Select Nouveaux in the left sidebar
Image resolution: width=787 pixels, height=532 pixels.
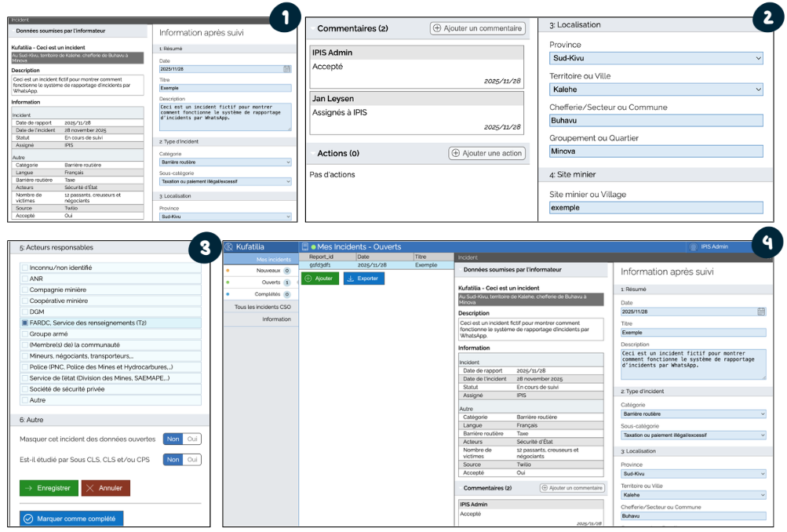(x=268, y=271)
